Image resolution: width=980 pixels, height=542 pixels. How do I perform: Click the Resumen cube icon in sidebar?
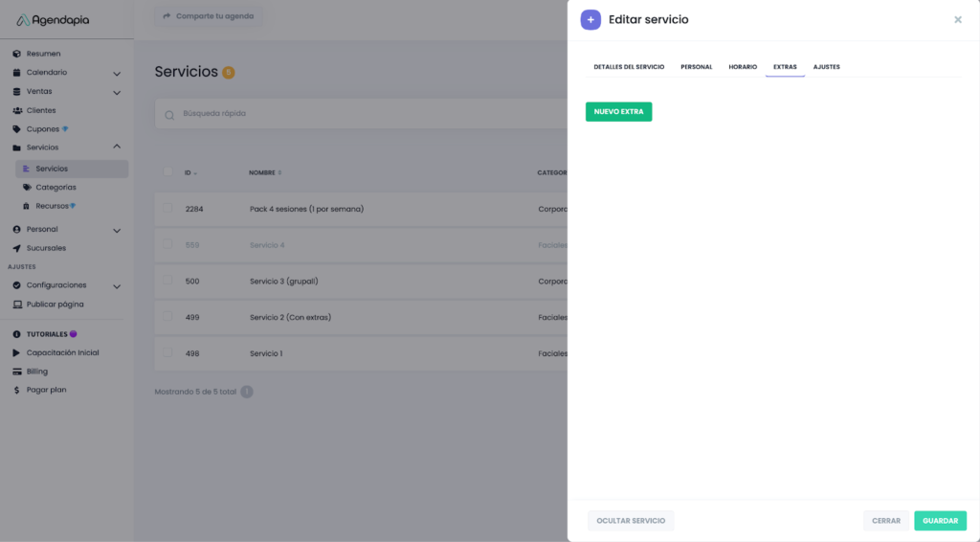coord(17,54)
